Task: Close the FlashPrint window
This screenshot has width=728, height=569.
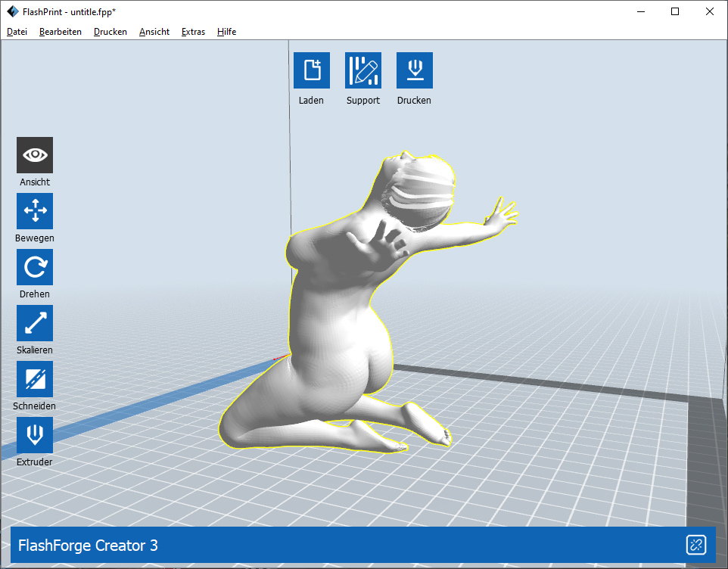Action: (x=709, y=11)
